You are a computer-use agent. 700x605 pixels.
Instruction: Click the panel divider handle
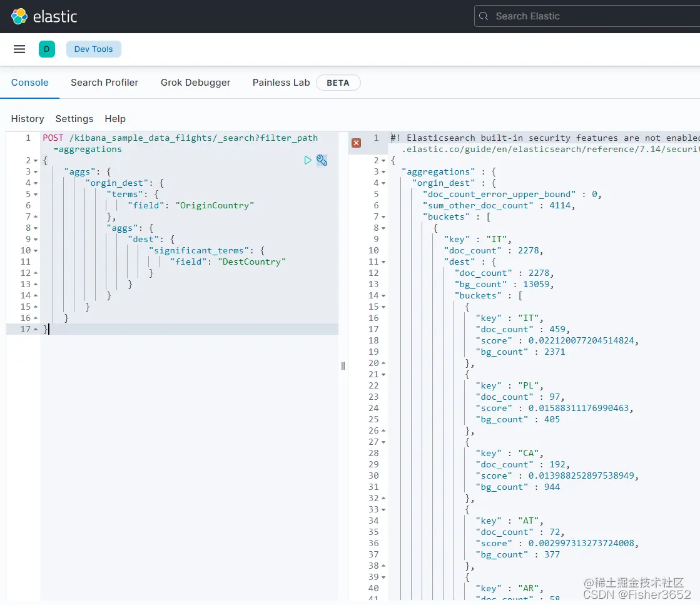click(x=343, y=366)
